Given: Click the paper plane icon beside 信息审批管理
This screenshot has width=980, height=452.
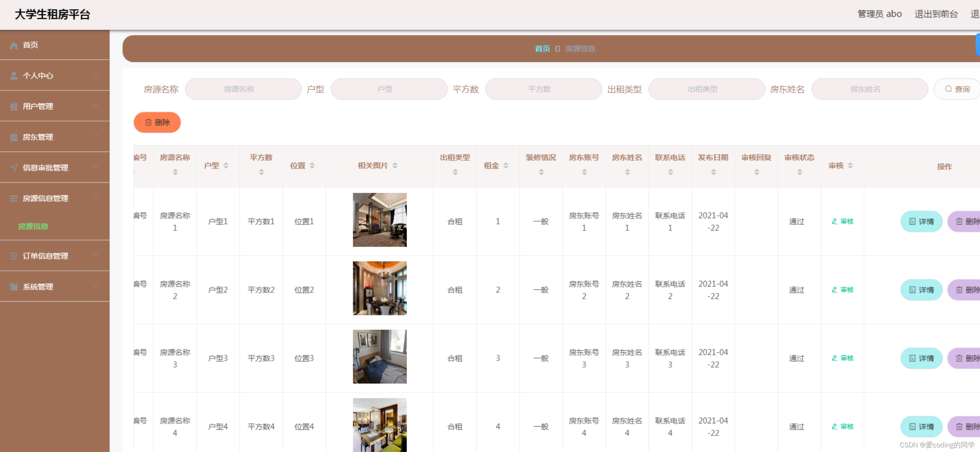Looking at the screenshot, I should [14, 168].
